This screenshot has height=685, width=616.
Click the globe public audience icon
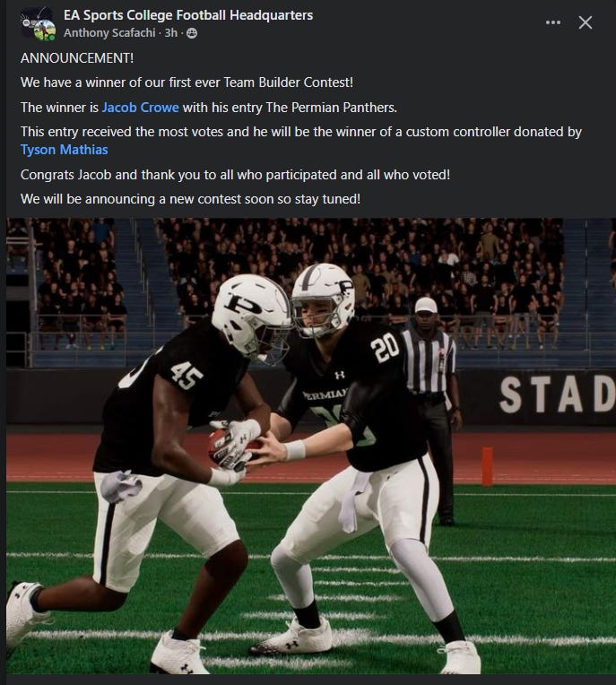192,33
